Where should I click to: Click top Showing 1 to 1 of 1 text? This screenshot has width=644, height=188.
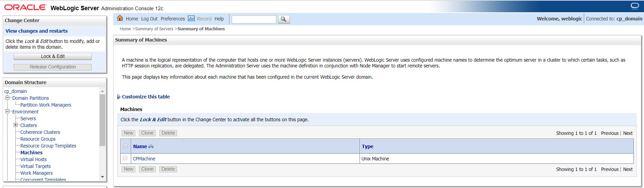click(x=576, y=133)
